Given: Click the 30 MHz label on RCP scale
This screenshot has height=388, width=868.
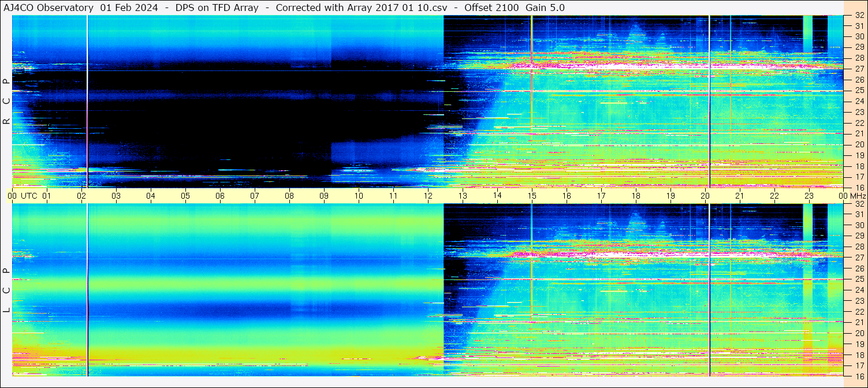Looking at the screenshot, I should [859, 36].
